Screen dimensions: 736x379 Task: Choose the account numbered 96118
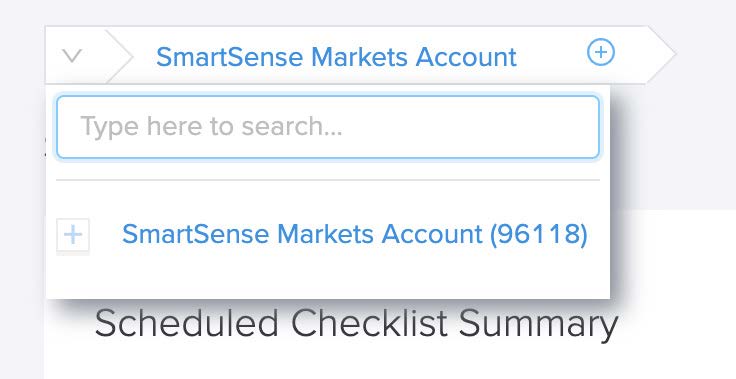(x=354, y=234)
